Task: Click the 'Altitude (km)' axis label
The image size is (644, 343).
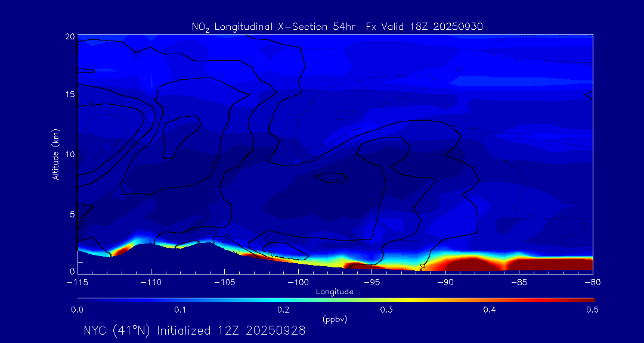Action: pyautogui.click(x=55, y=154)
